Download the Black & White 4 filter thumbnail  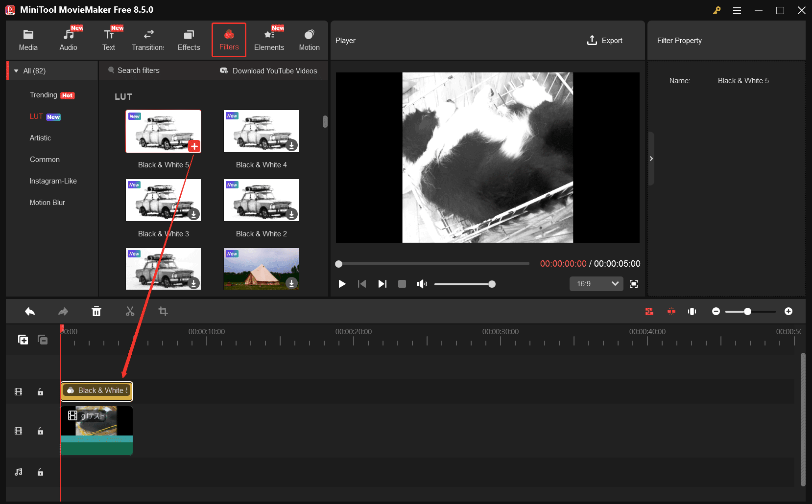click(291, 145)
